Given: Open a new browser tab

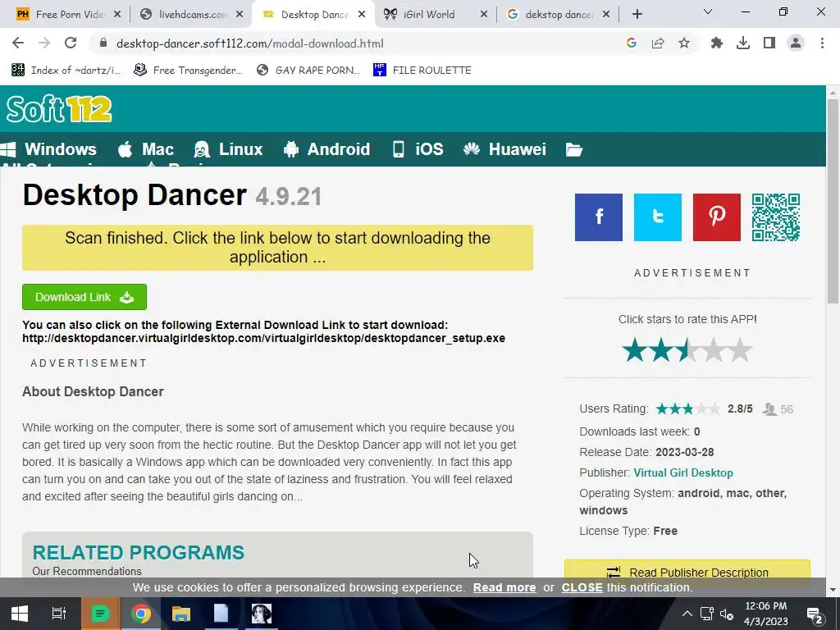Looking at the screenshot, I should coord(637,15).
